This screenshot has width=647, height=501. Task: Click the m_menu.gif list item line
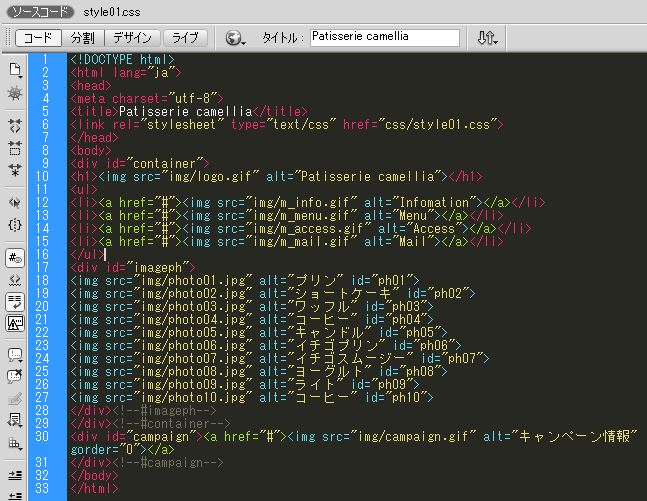pos(287,216)
